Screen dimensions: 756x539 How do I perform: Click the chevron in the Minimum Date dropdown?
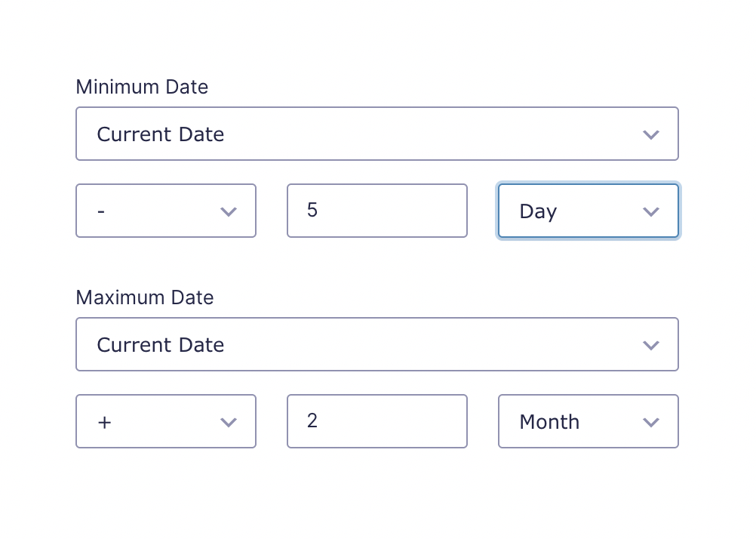click(651, 134)
